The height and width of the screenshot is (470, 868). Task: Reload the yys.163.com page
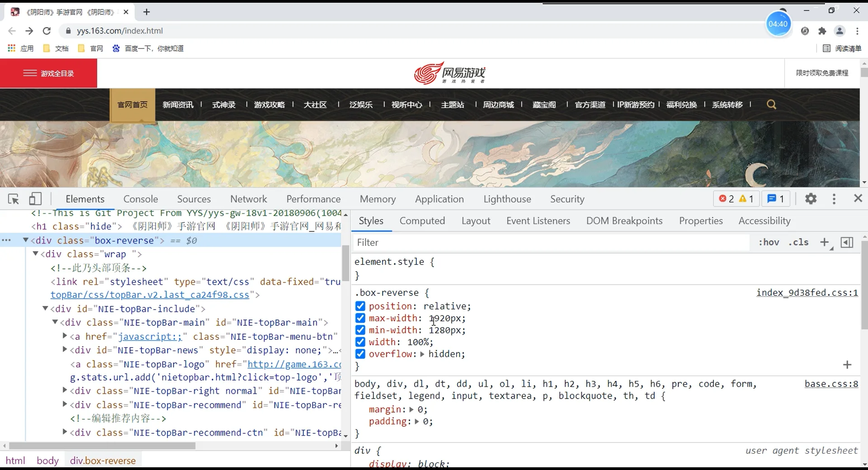click(x=47, y=31)
